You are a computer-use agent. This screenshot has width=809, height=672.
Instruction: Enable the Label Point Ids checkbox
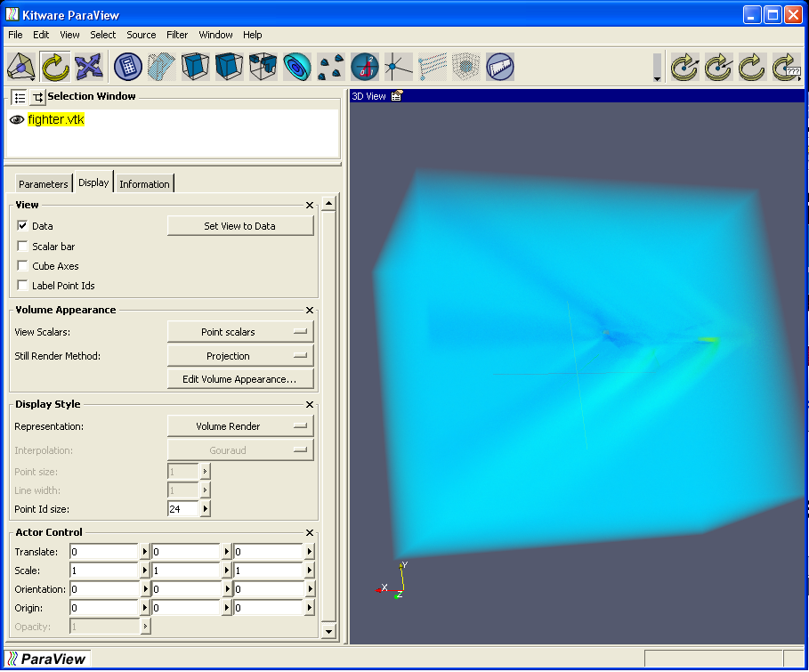pyautogui.click(x=22, y=285)
